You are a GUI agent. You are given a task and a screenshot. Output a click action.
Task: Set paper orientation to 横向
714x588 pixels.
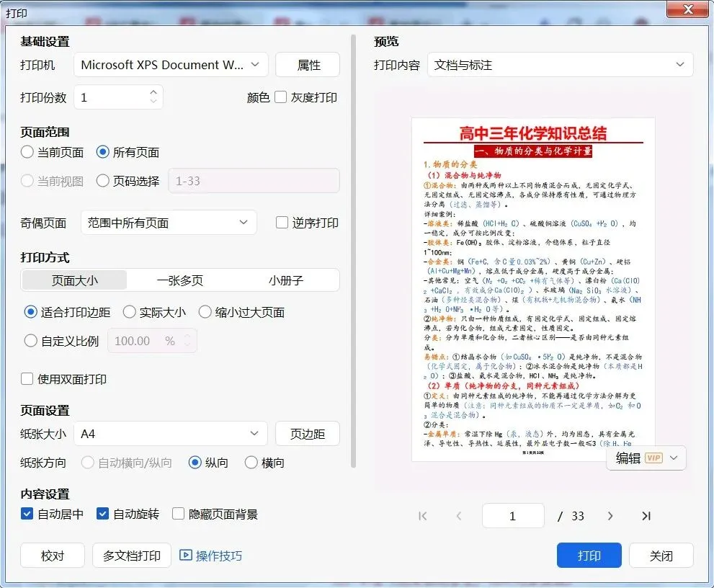pos(251,463)
